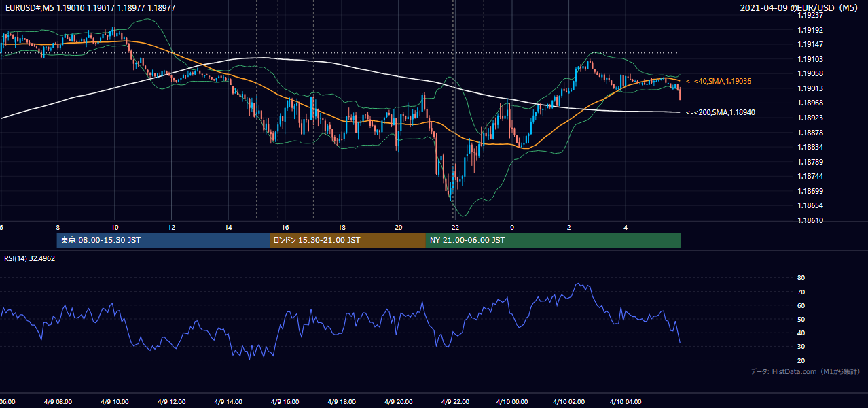The width and height of the screenshot is (868, 408).
Task: Click hour 4 on chart time axis
Action: coord(626,228)
